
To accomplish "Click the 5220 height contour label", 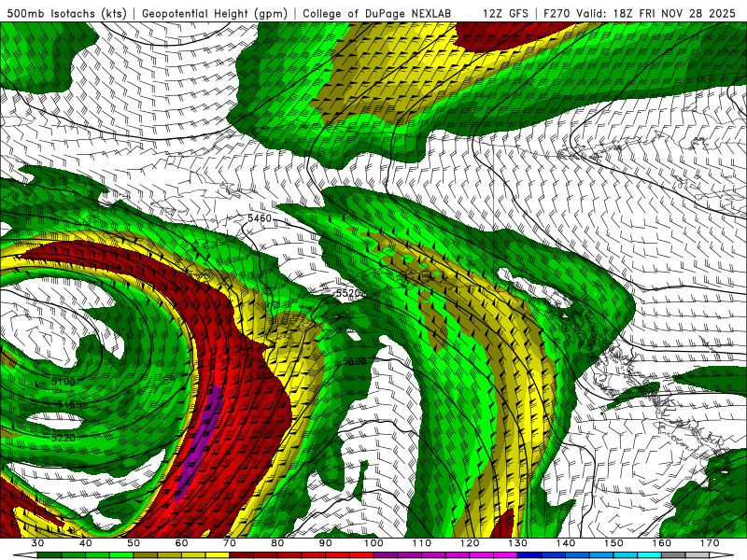I will coord(63,438).
